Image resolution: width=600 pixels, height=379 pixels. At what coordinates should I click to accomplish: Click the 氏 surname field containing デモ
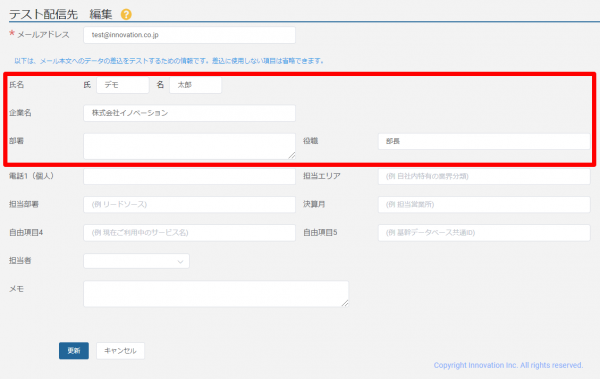123,85
